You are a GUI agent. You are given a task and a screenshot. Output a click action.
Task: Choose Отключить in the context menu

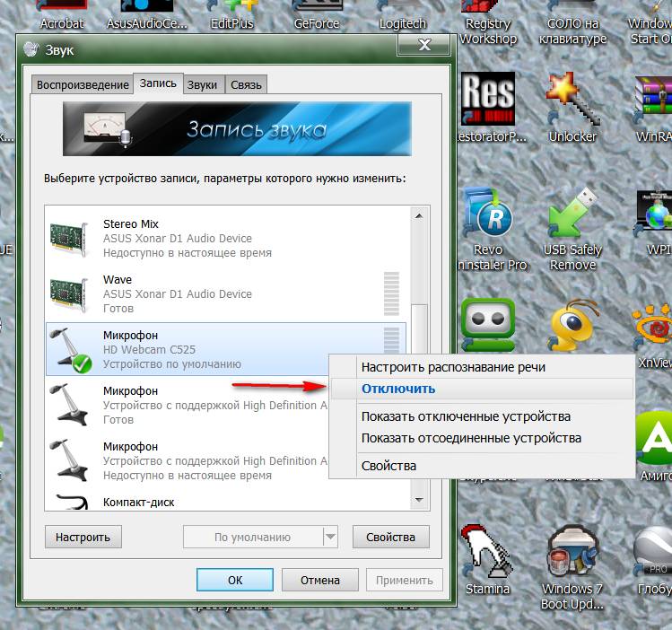pos(481,389)
